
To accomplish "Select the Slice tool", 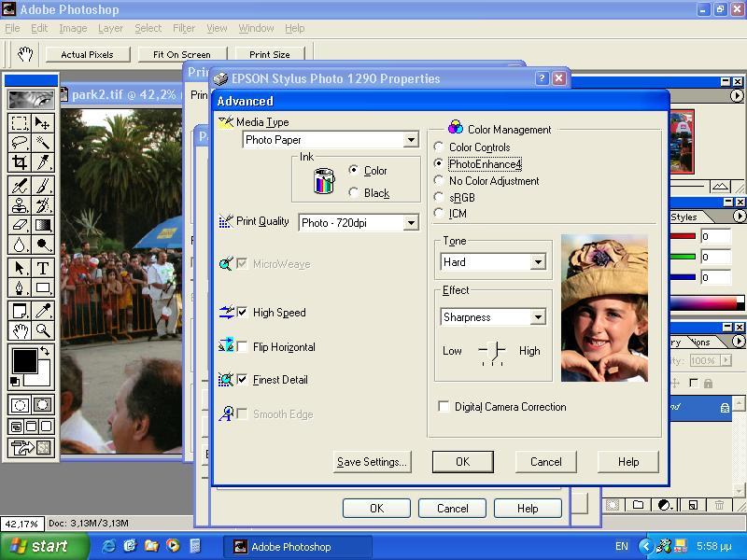I will click(x=42, y=162).
